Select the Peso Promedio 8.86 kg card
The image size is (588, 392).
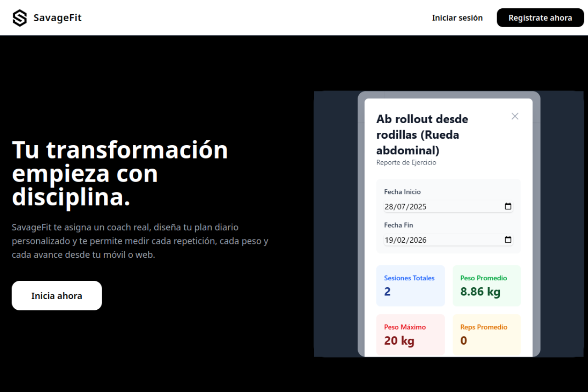(x=487, y=285)
